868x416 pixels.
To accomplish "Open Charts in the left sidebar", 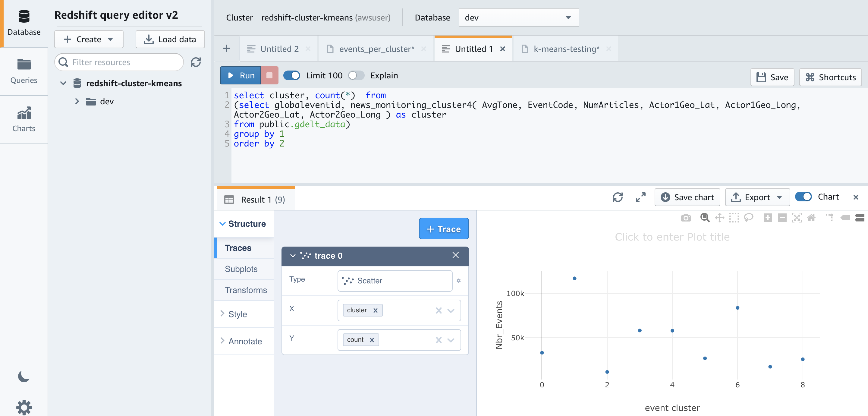I will [24, 119].
